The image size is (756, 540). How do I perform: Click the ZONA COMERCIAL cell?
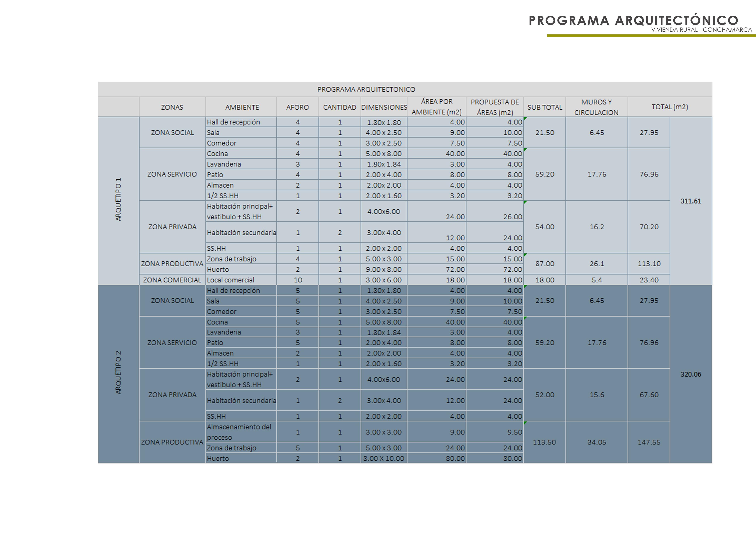tap(172, 280)
